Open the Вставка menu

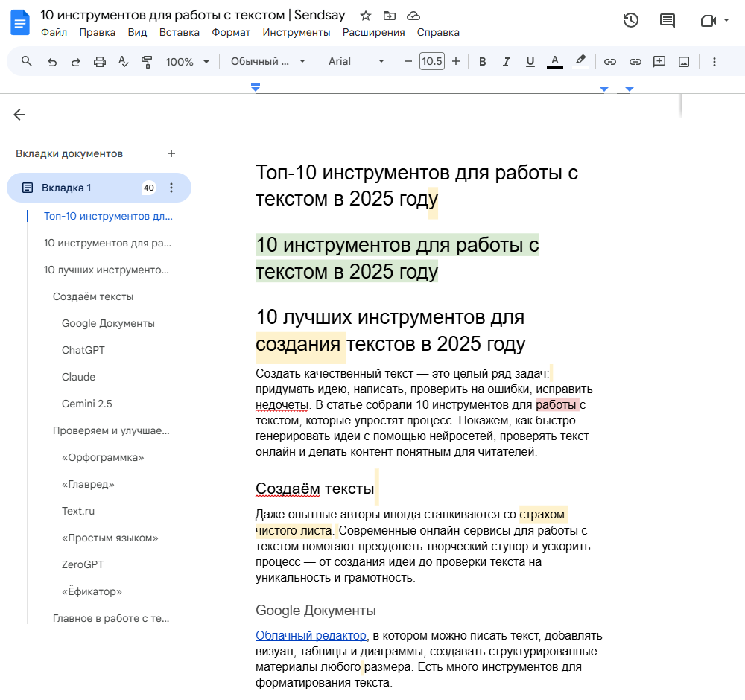[x=179, y=32]
